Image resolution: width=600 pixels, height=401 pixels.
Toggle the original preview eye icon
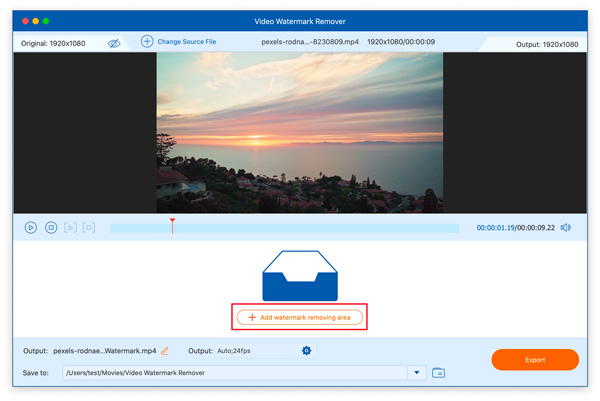pyautogui.click(x=114, y=43)
